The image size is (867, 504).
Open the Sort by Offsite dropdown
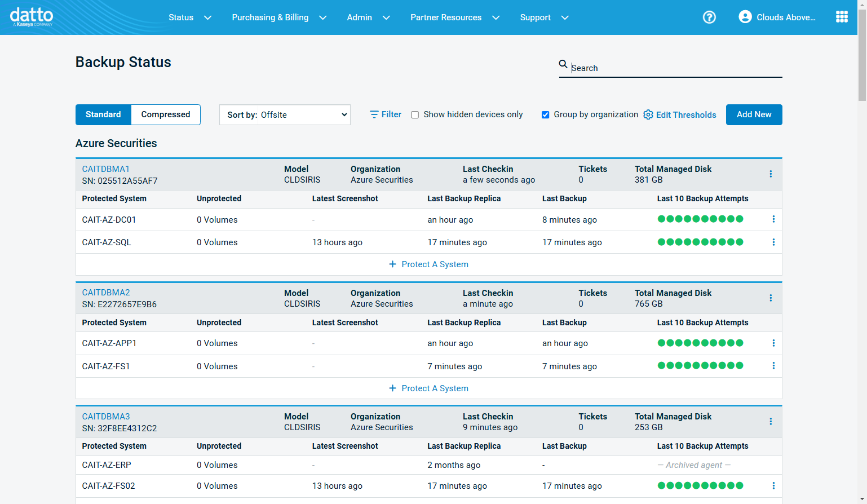click(x=285, y=115)
